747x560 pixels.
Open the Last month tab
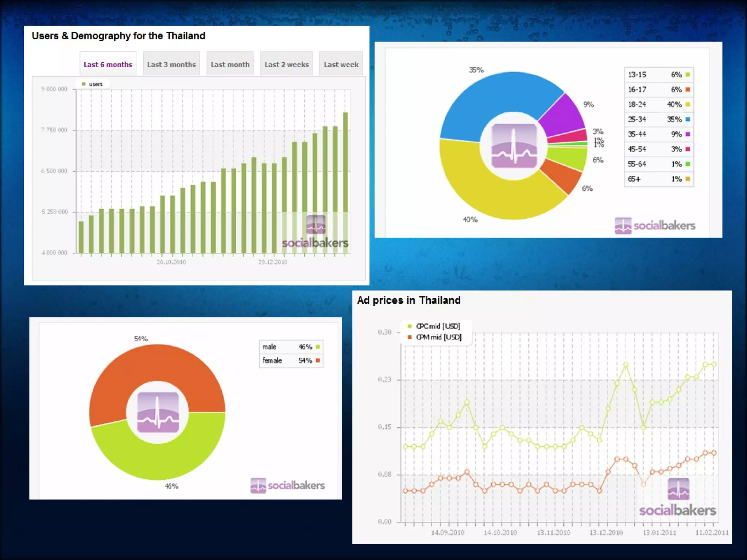pyautogui.click(x=230, y=65)
